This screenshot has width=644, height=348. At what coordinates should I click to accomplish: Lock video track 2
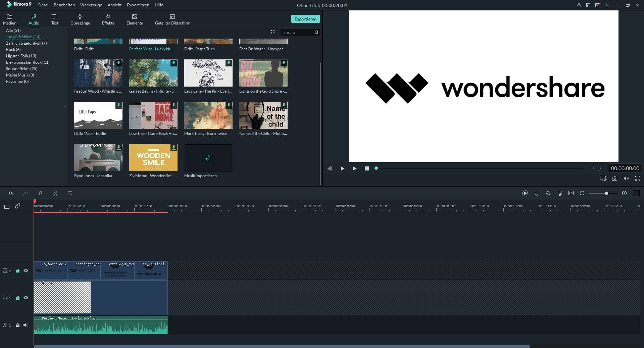click(x=18, y=270)
